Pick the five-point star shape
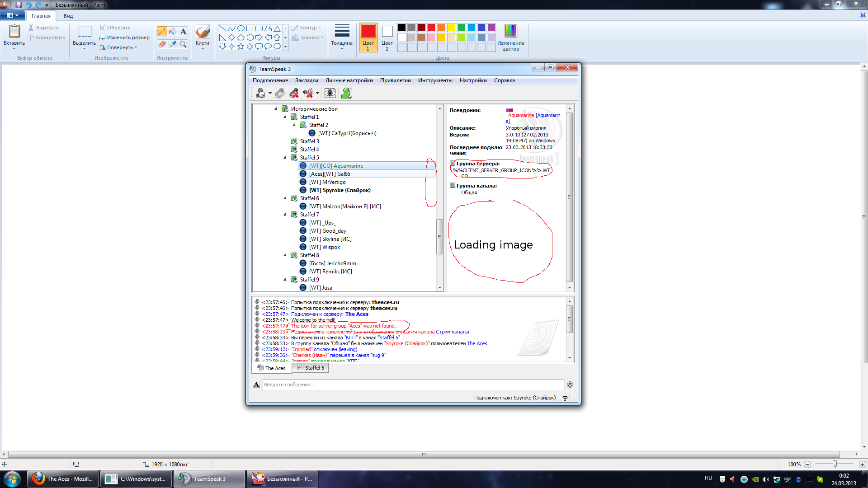This screenshot has width=868, height=488. 241,46
